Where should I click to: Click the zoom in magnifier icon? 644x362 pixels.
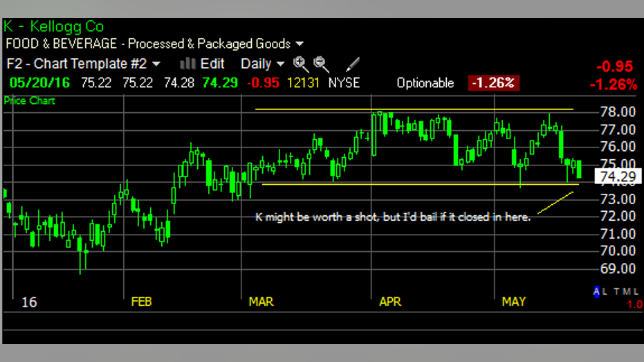click(301, 64)
